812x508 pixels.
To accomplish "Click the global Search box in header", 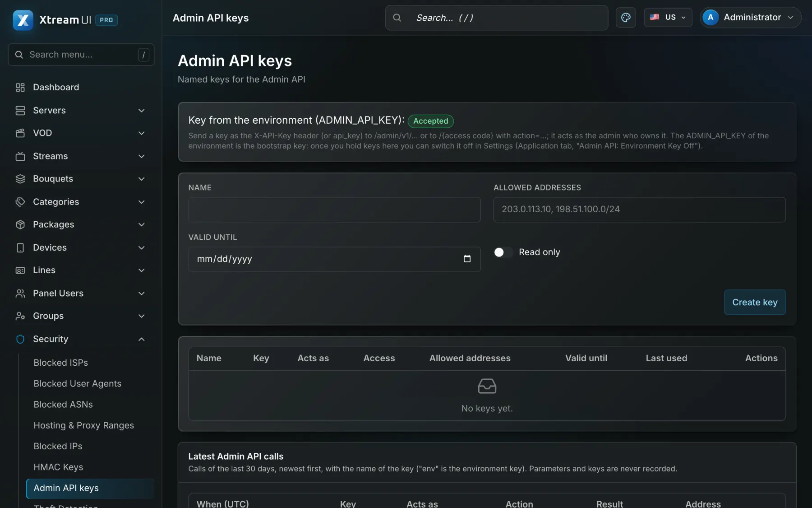I will [x=496, y=18].
